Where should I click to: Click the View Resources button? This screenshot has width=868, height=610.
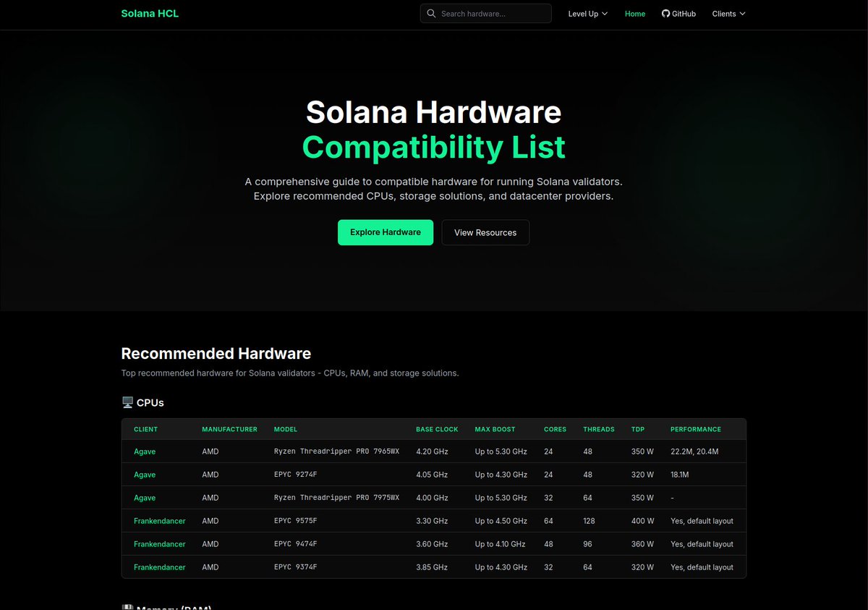[x=485, y=232]
